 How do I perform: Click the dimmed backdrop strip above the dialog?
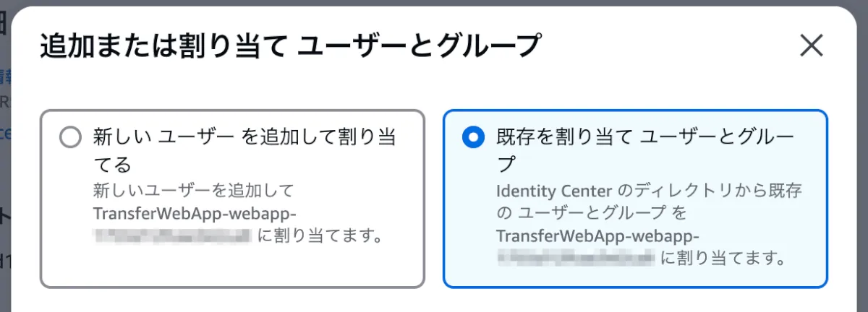(434, 2)
